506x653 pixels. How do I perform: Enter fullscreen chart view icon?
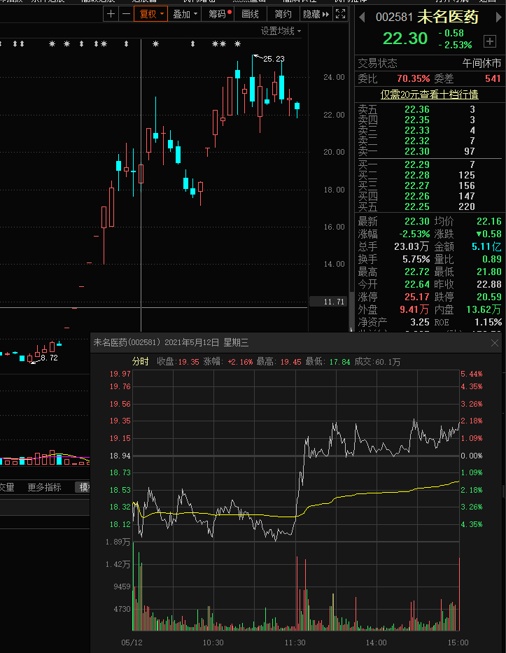point(340,14)
